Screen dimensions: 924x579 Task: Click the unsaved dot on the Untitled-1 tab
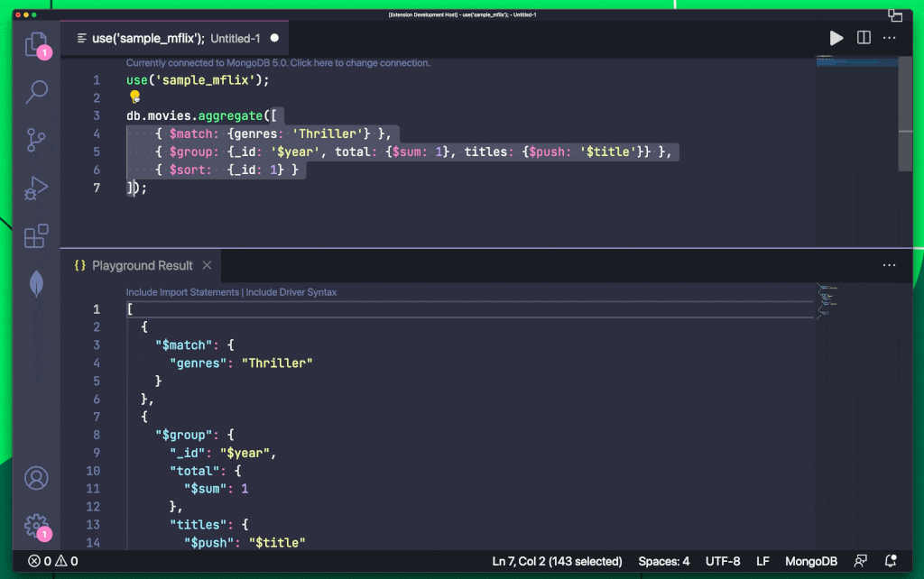pyautogui.click(x=274, y=38)
